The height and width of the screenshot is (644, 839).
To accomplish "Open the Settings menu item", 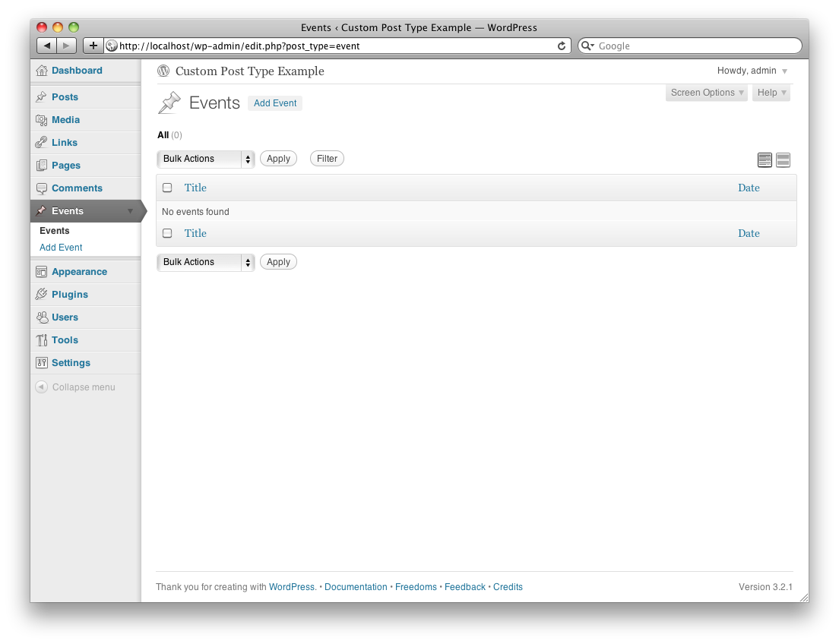I will point(71,363).
